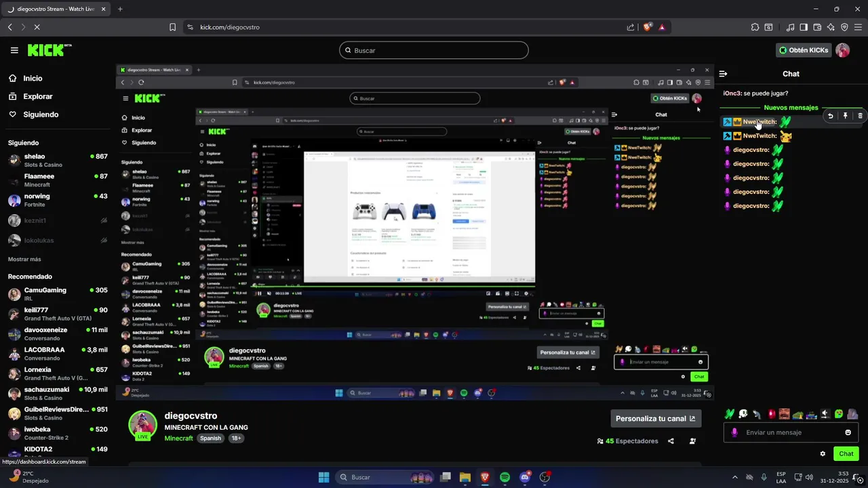Screen dimensions: 868x488
Task: Expand Siguiendo list with Mostrar más
Action: (x=24, y=259)
